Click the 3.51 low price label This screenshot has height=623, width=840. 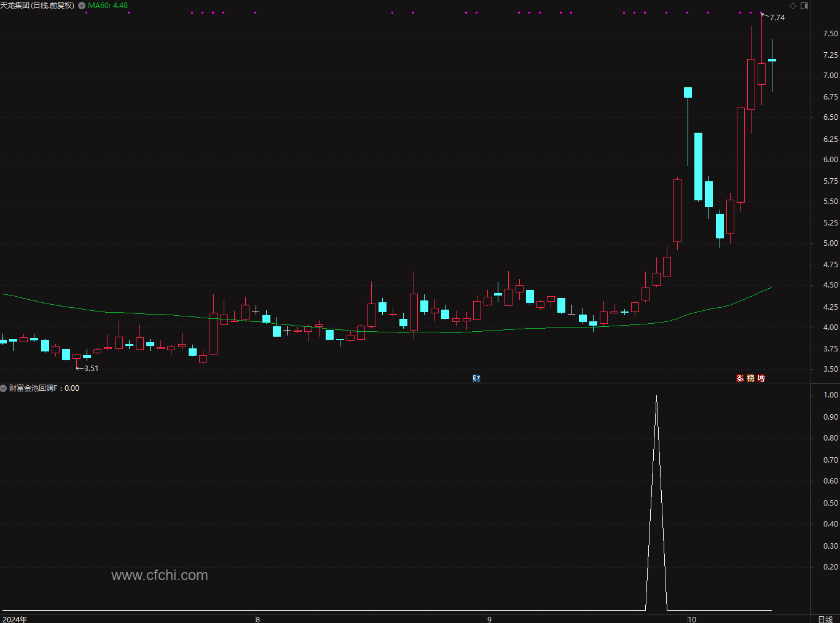(91, 369)
